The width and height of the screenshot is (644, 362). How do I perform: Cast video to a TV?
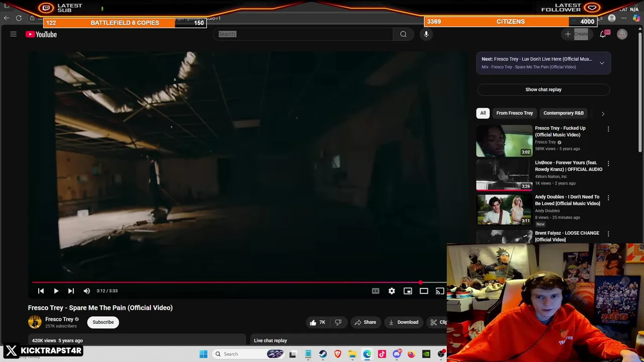(440, 291)
